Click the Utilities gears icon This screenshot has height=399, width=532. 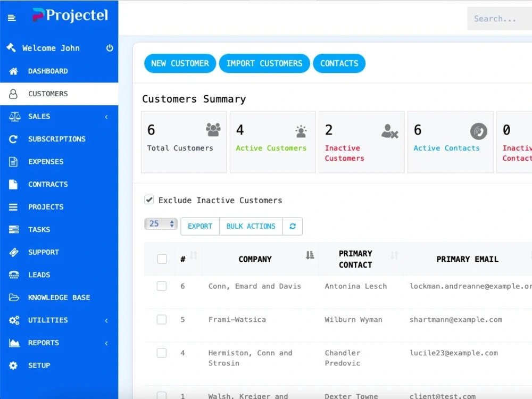coord(14,320)
